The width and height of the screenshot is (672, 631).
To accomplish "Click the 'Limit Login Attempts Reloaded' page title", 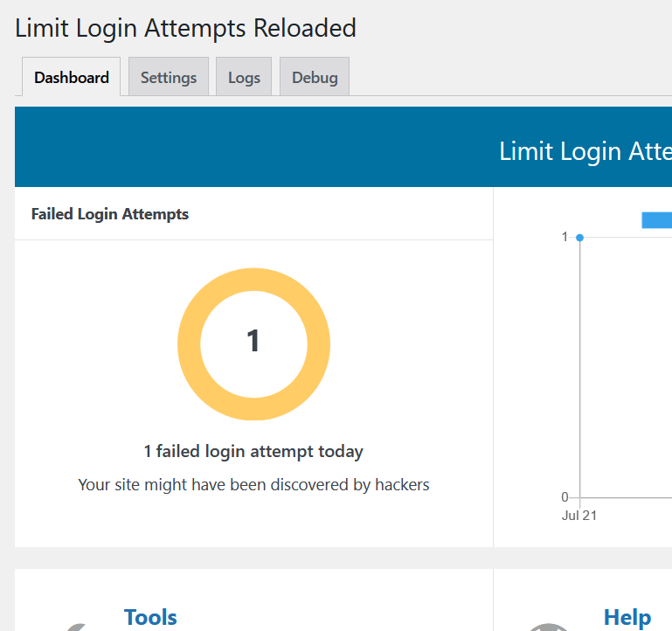I will click(185, 28).
